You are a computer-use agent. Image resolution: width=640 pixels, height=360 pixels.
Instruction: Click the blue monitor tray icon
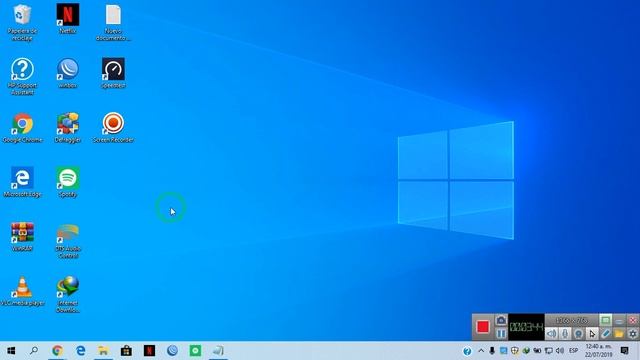(504, 351)
